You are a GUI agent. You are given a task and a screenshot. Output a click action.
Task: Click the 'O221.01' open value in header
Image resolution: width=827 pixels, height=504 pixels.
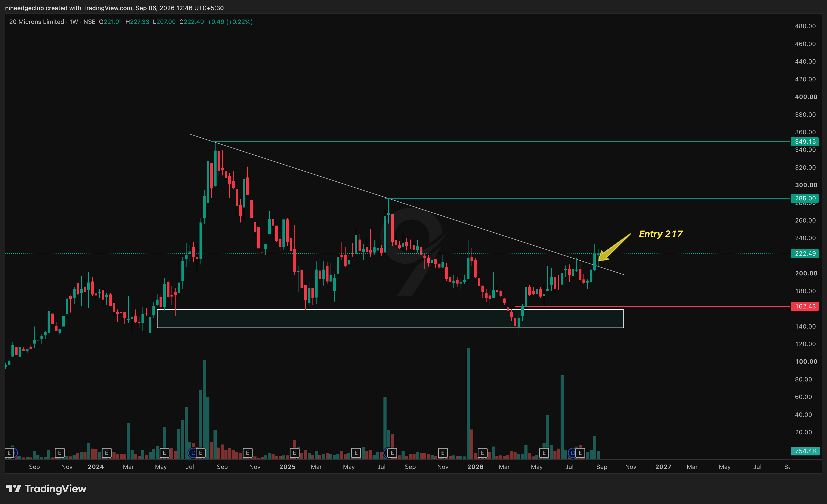tap(110, 22)
